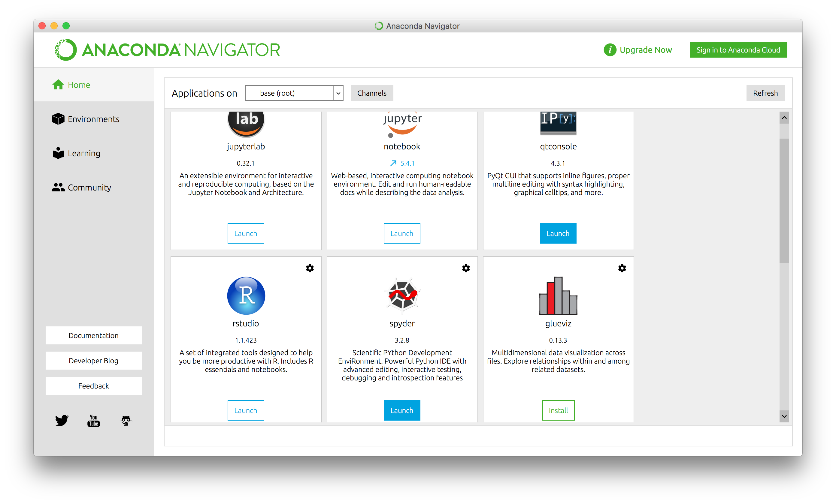
Task: Click the spyder version 3.2.8 text
Action: coord(402,340)
